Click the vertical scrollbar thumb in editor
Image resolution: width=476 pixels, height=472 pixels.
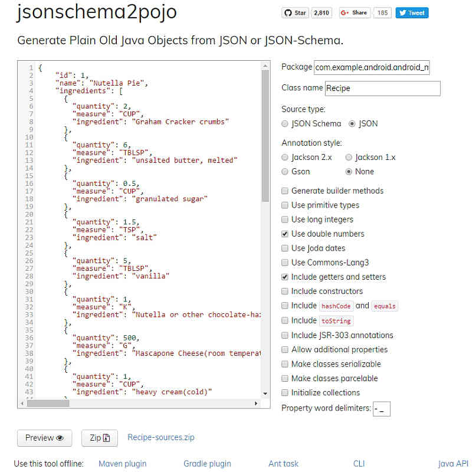[265, 136]
